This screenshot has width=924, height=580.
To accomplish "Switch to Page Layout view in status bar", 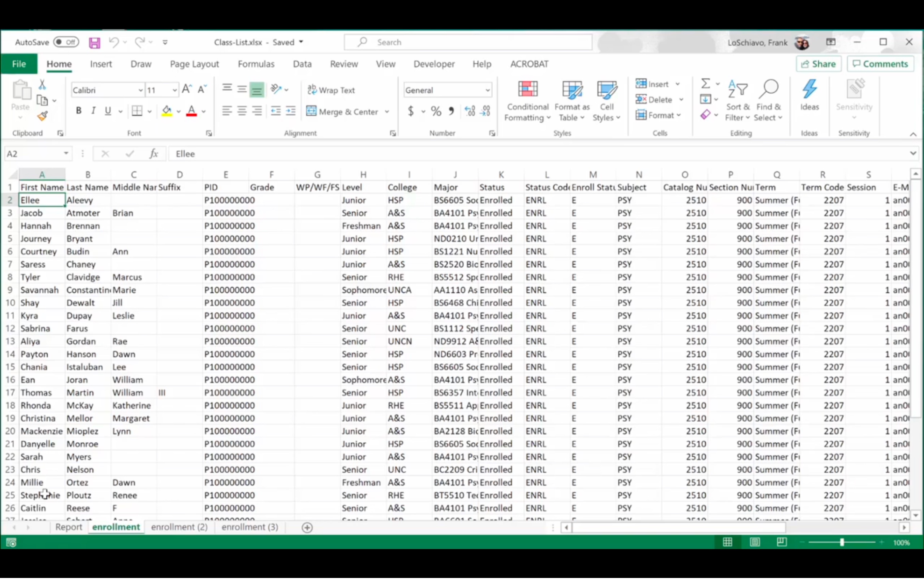I will pos(755,543).
